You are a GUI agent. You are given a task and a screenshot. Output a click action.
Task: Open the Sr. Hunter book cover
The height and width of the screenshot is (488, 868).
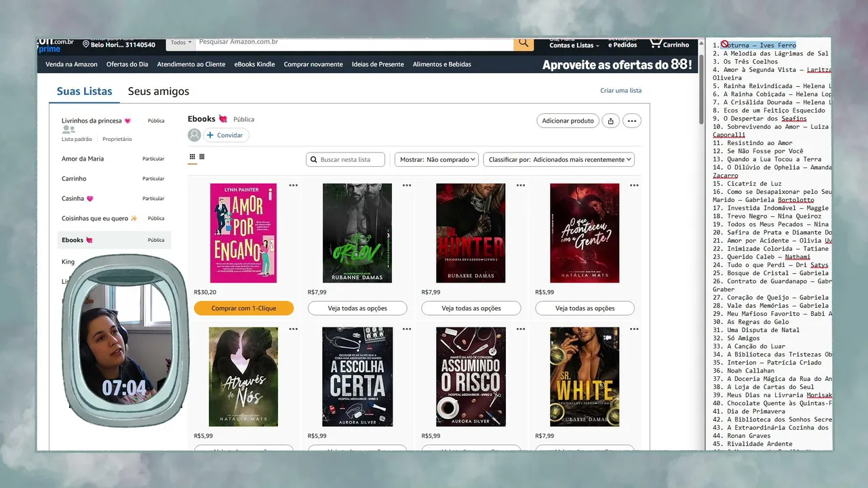(x=471, y=233)
